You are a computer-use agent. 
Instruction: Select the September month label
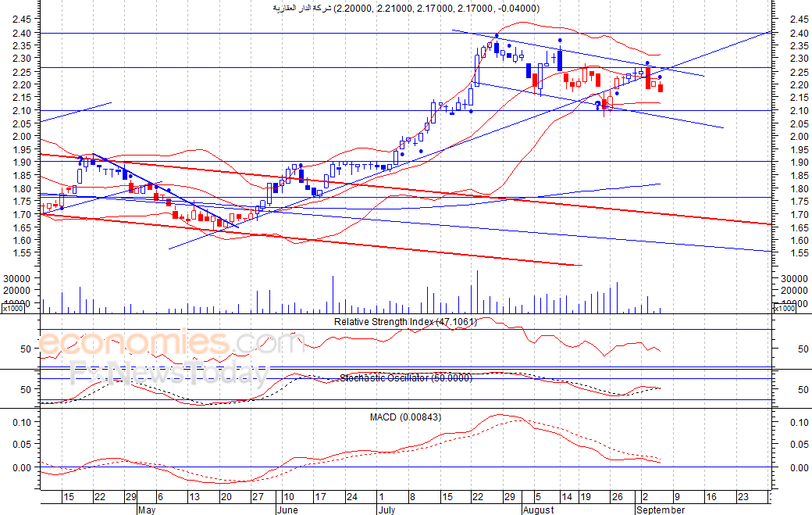point(661,510)
